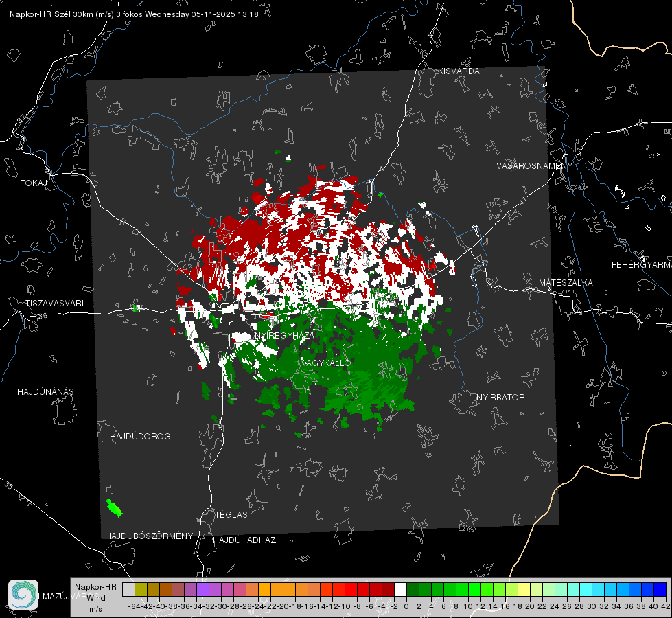Viewport: 672px width, 618px height.
Task: Click the TÉGLÁS town label
Action: pos(231,515)
